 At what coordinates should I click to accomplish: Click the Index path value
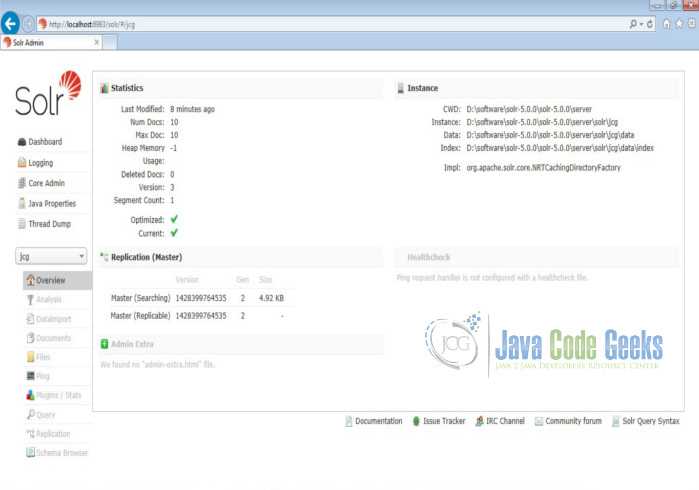pos(560,148)
